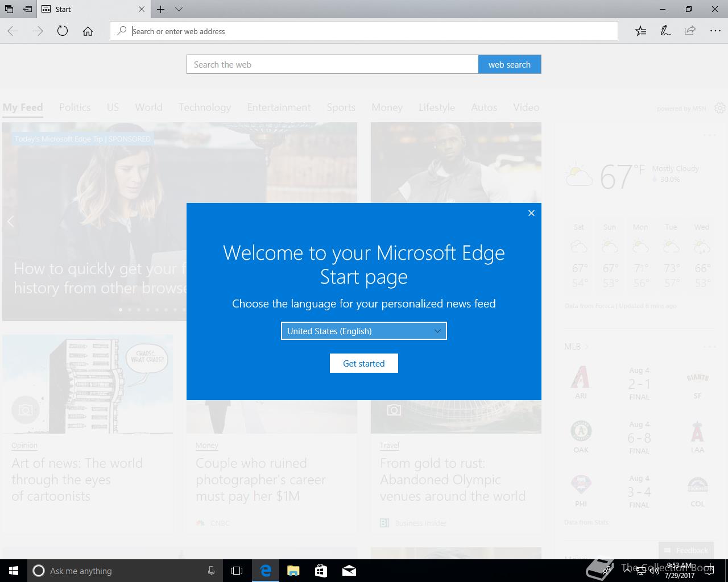Open File Explorer from the taskbar
728x582 pixels.
(x=293, y=571)
